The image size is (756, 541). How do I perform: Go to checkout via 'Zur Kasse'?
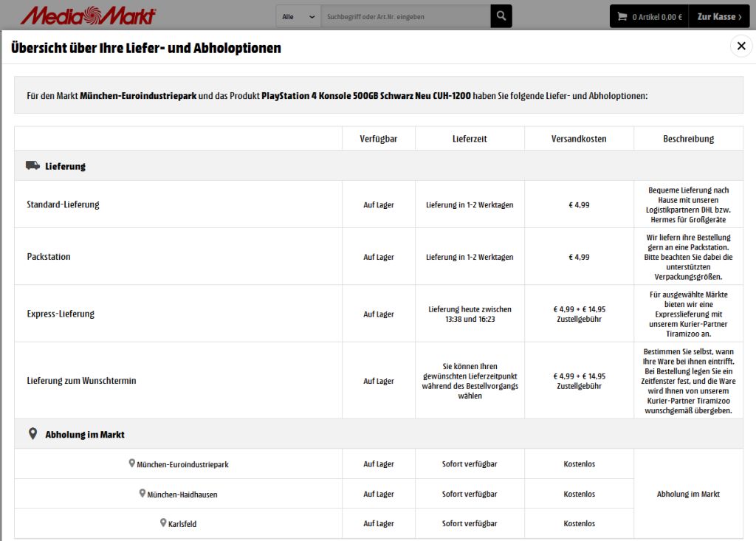point(719,16)
